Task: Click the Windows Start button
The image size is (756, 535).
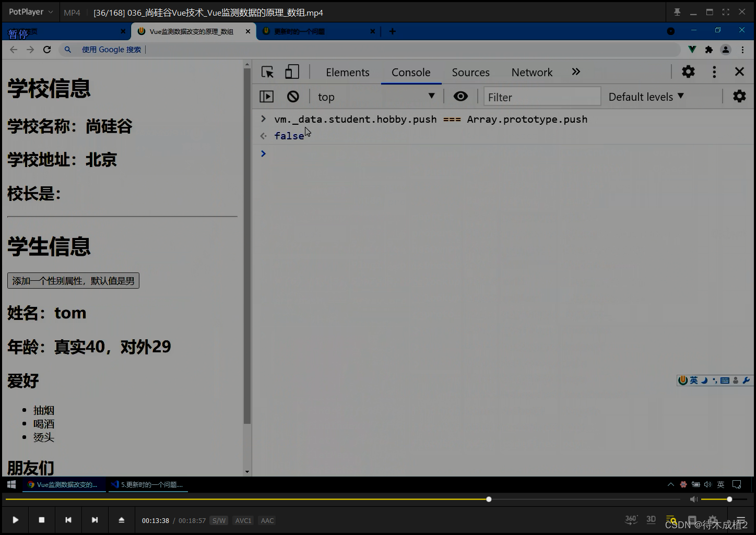Action: click(11, 484)
